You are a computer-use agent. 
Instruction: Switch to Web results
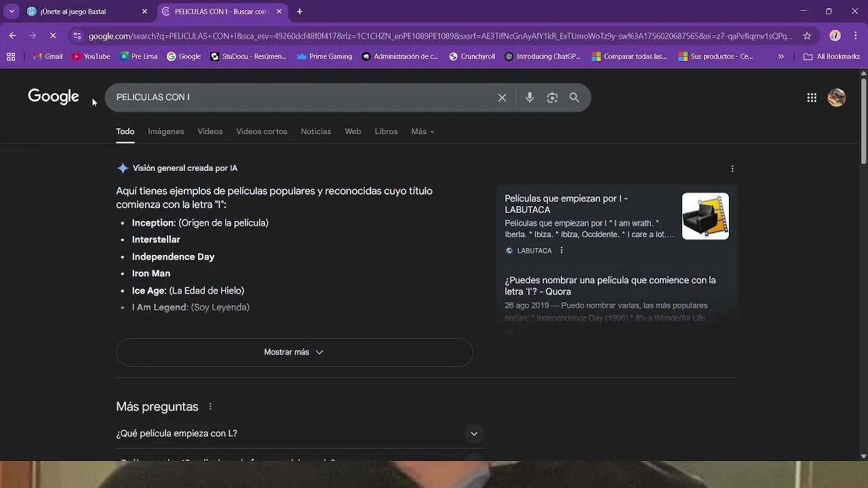[353, 131]
